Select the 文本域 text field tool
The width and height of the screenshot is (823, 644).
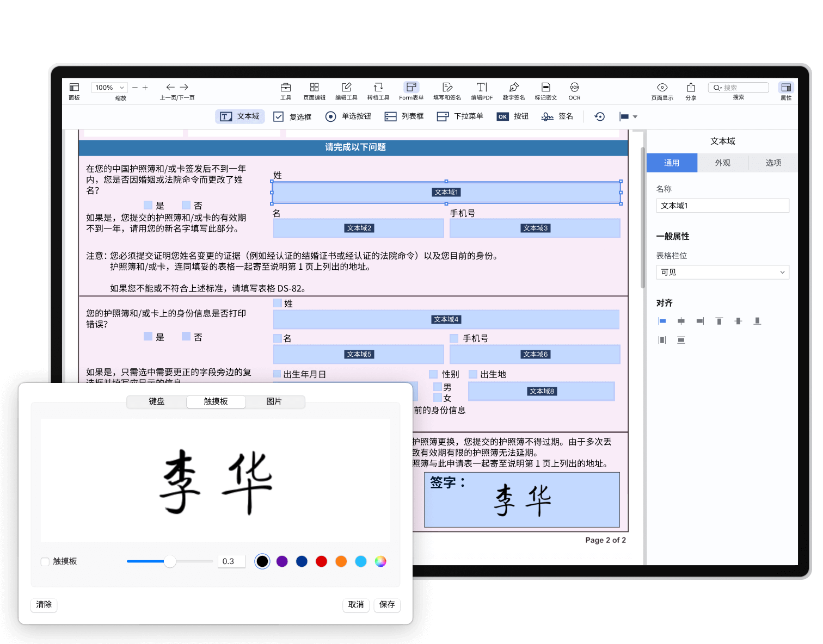240,116
